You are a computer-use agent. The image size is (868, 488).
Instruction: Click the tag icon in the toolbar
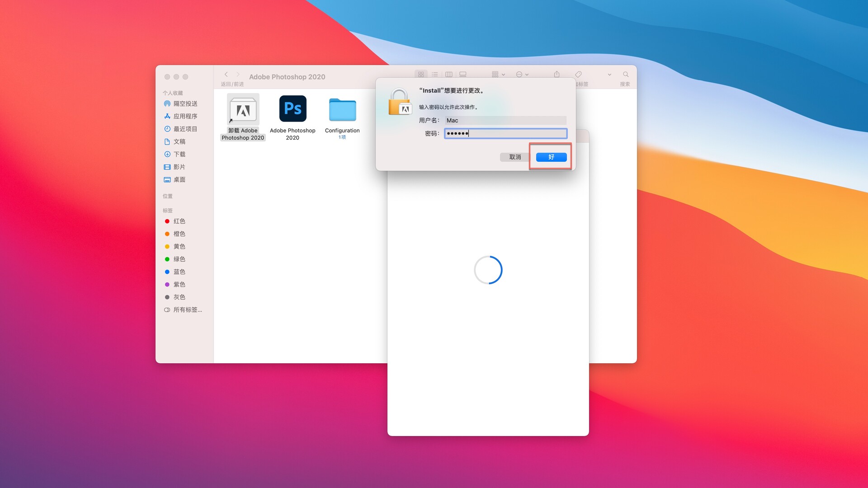pyautogui.click(x=579, y=74)
